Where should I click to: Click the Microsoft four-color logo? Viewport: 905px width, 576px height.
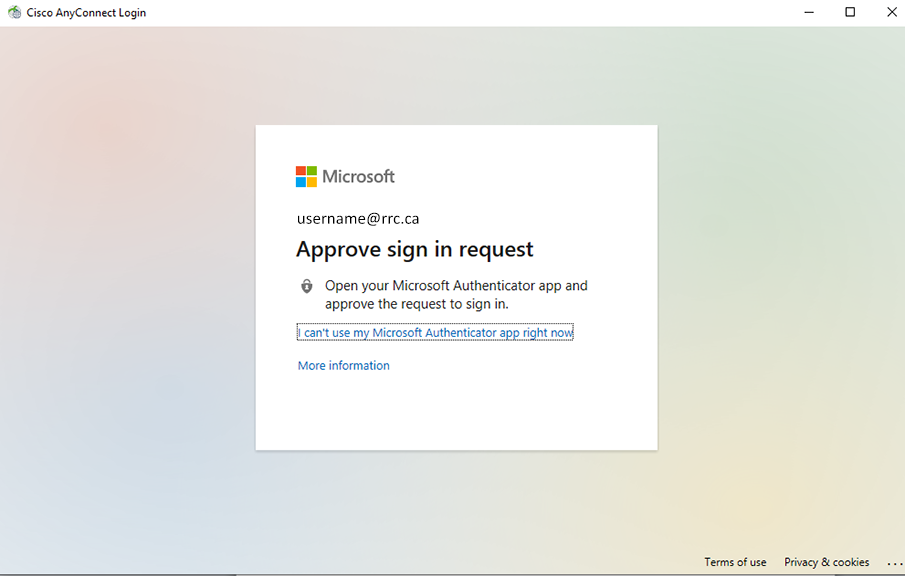pyautogui.click(x=306, y=177)
